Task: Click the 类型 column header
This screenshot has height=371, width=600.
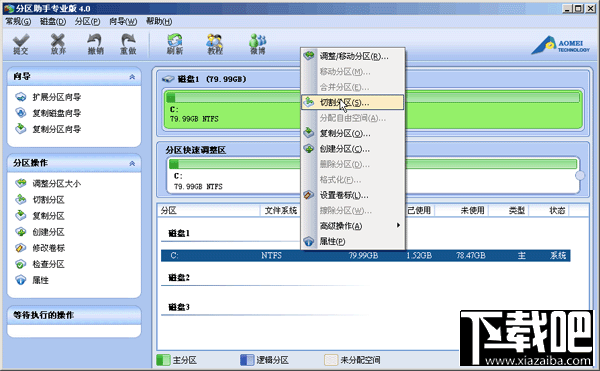Action: (x=509, y=210)
